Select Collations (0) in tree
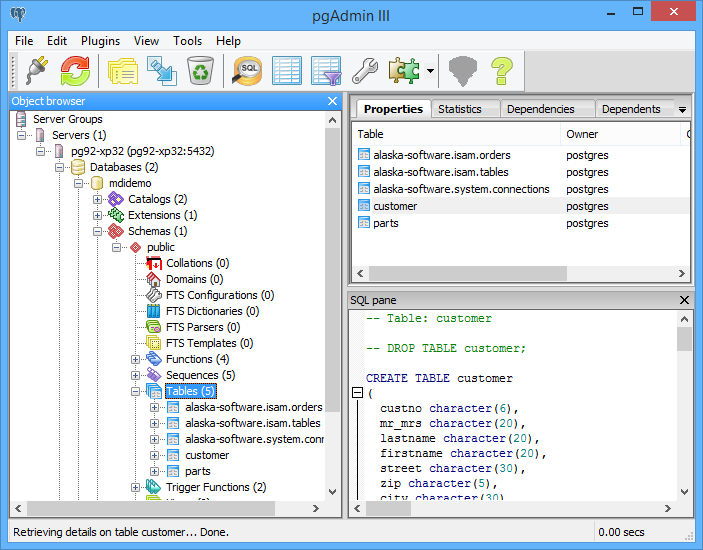This screenshot has height=550, width=703. pos(197,263)
